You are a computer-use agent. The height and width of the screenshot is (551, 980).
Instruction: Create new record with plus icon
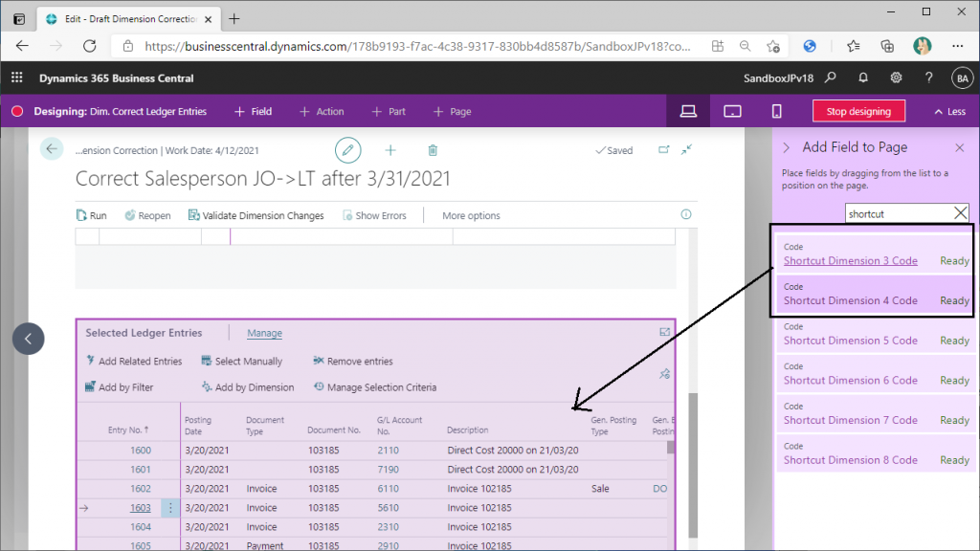point(390,150)
